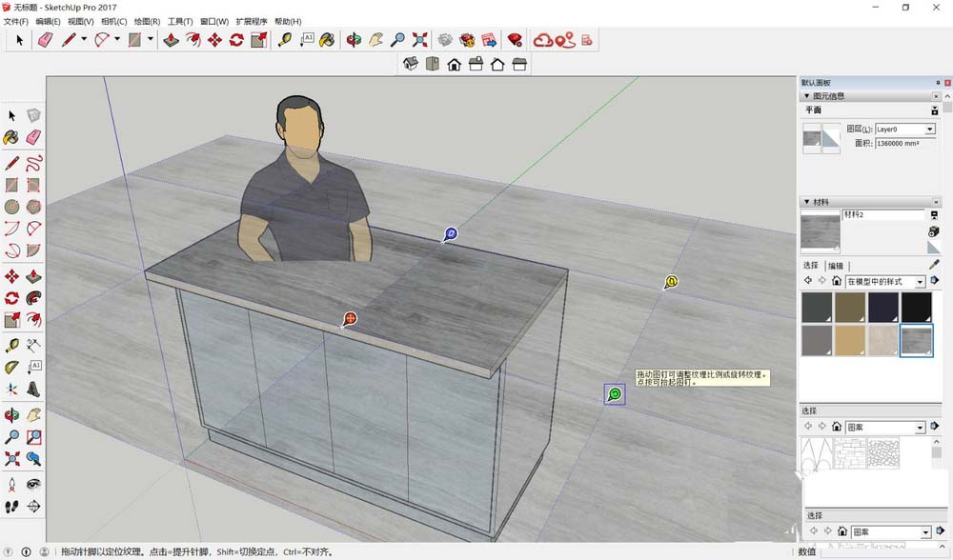Select the tan wood material swatch
Image resolution: width=953 pixels, height=560 pixels.
(x=850, y=340)
